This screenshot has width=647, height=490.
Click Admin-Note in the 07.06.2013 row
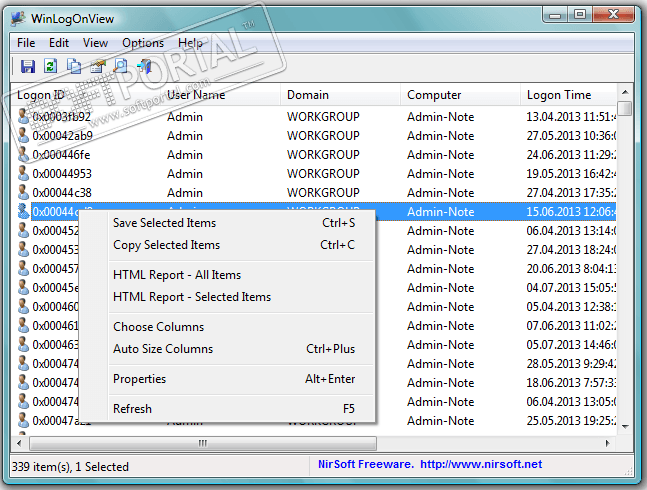tap(440, 325)
